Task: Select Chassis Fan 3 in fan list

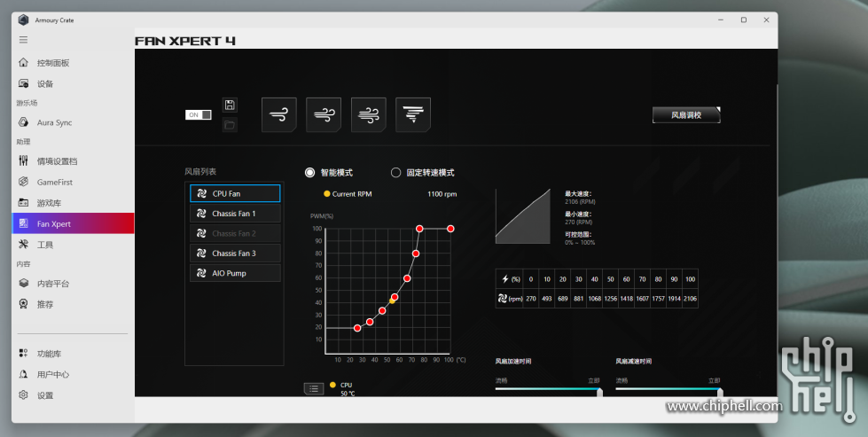Action: (x=235, y=254)
